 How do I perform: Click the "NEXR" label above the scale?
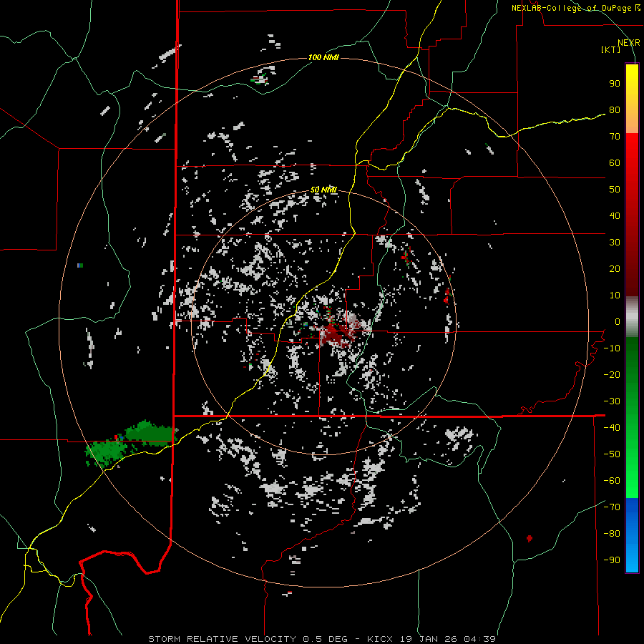[629, 43]
